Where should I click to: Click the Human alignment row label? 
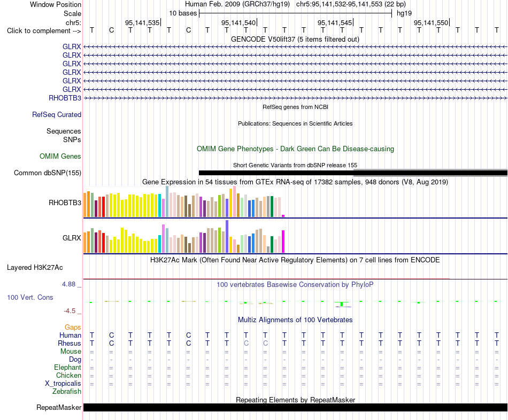pos(70,336)
